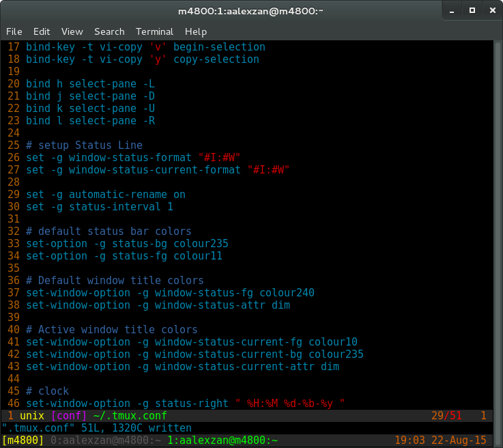Open the File menu
The width and height of the screenshot is (503, 448).
[x=14, y=31]
